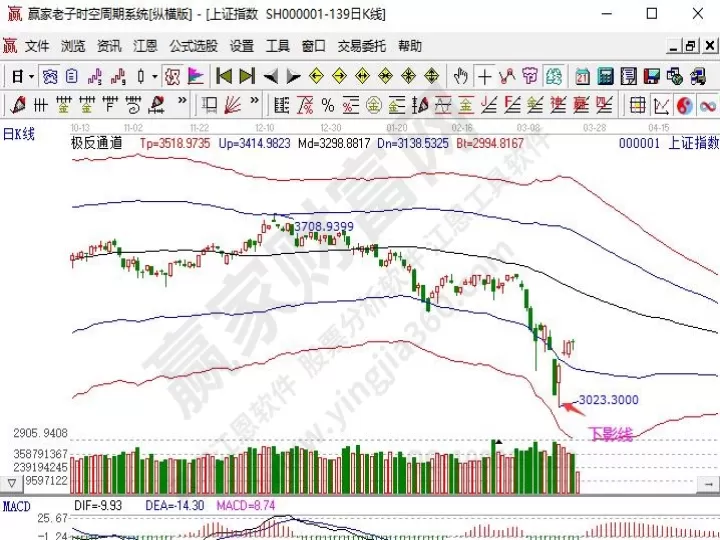Jump to first bar with skip-to-start icon

point(224,76)
